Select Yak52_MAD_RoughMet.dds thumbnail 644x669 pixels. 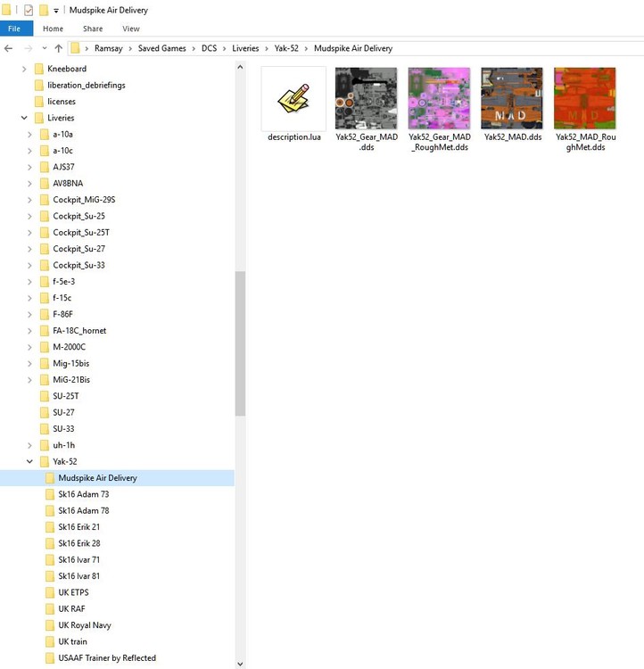(585, 98)
